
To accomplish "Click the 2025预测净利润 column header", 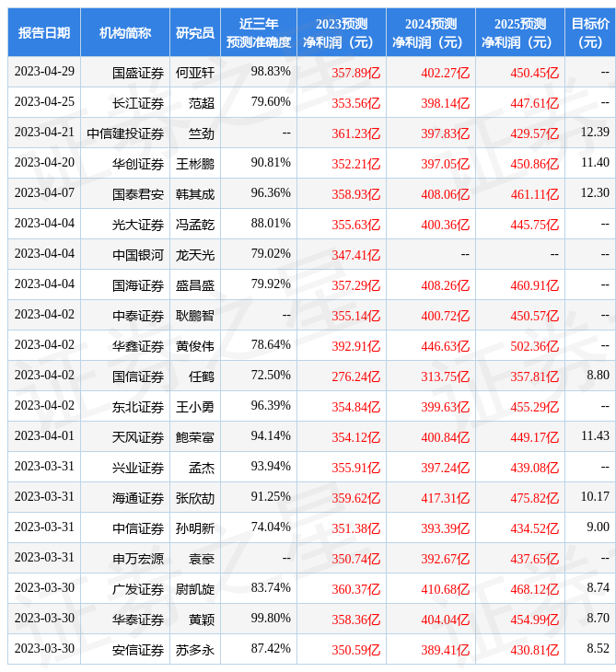I will [x=520, y=33].
